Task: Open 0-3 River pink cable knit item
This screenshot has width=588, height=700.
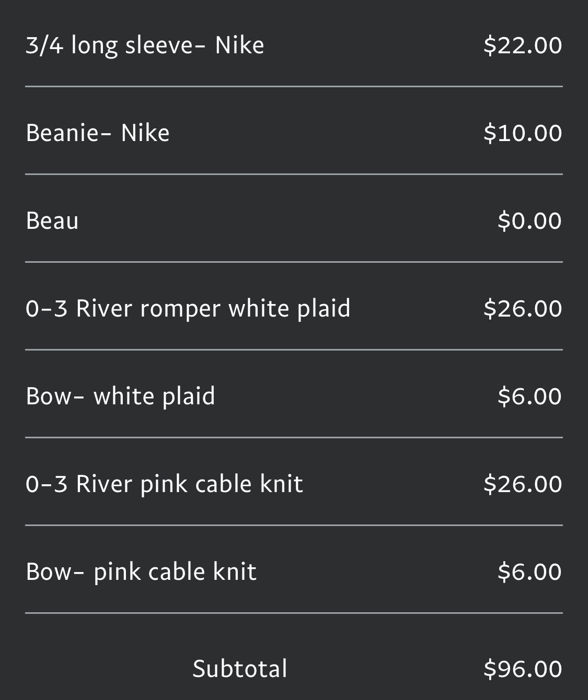Action: click(164, 484)
